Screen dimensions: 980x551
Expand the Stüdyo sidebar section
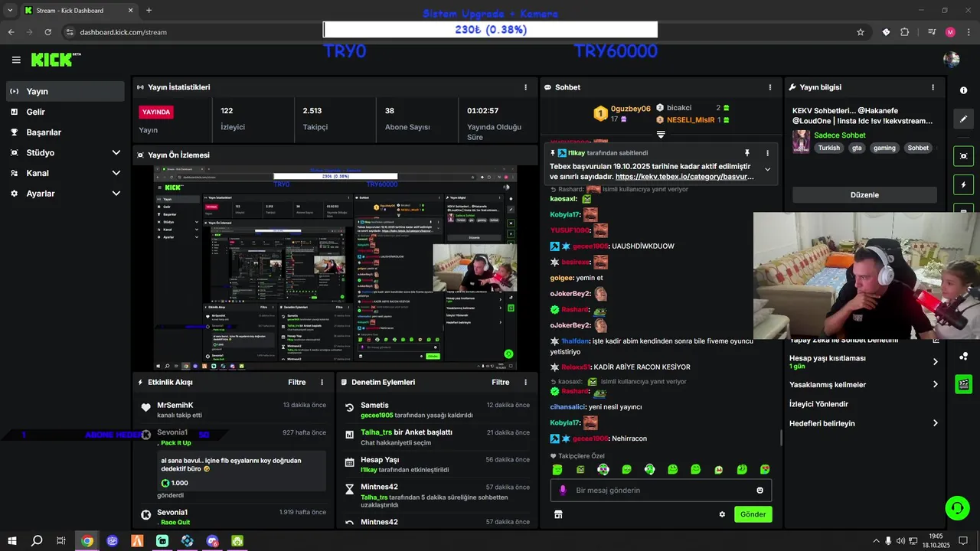point(116,153)
